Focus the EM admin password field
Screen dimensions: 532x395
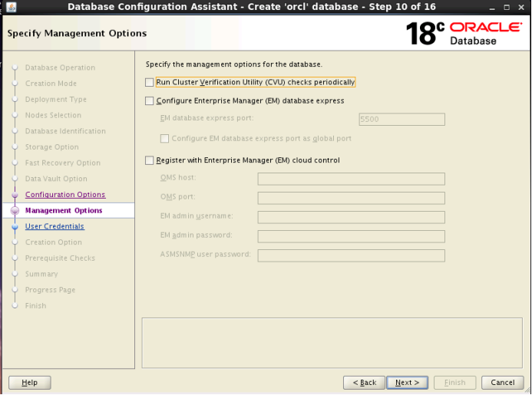[351, 236]
